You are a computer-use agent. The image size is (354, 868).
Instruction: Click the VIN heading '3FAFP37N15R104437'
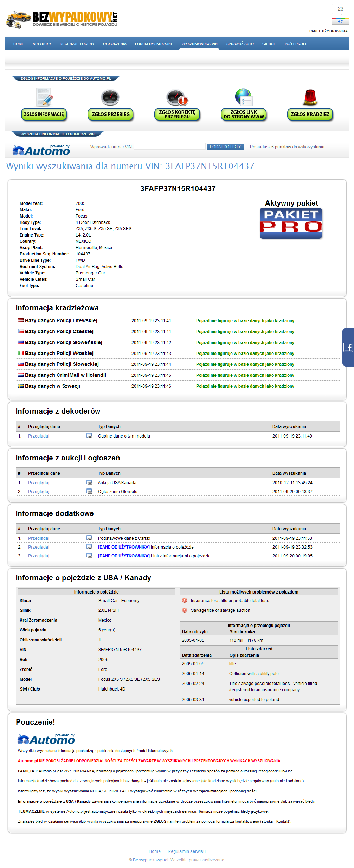tap(178, 188)
